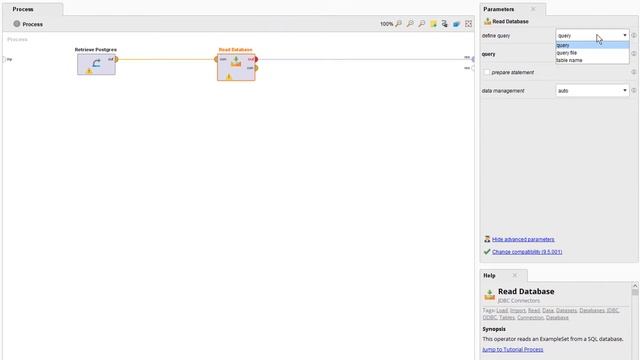This screenshot has width=640, height=360.
Task: Click the upper res port at canvas right
Action: point(473,59)
